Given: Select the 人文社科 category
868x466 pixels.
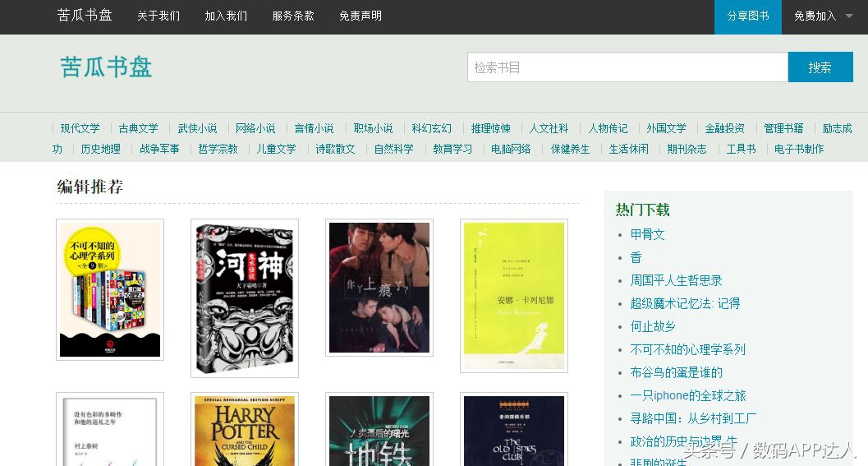Looking at the screenshot, I should 549,128.
